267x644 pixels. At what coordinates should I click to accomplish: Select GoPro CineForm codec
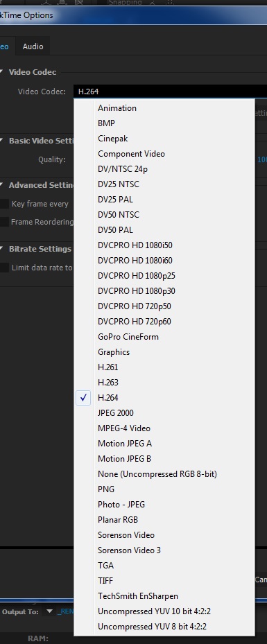164,337
